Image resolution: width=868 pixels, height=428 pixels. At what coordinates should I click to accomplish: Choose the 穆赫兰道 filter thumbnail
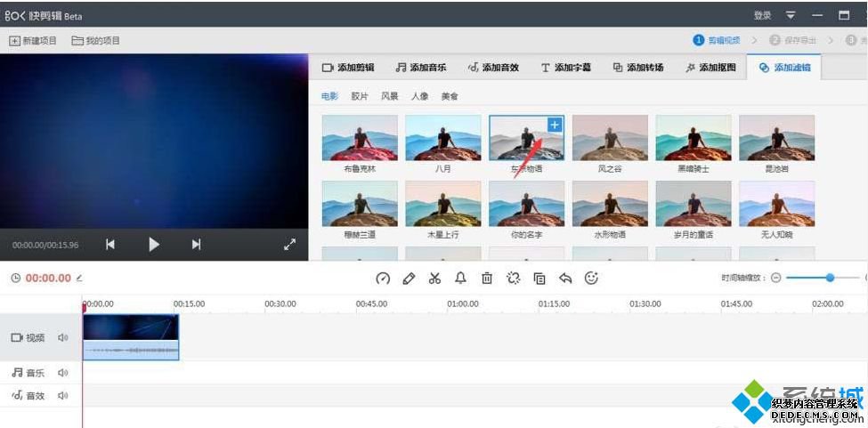360,204
